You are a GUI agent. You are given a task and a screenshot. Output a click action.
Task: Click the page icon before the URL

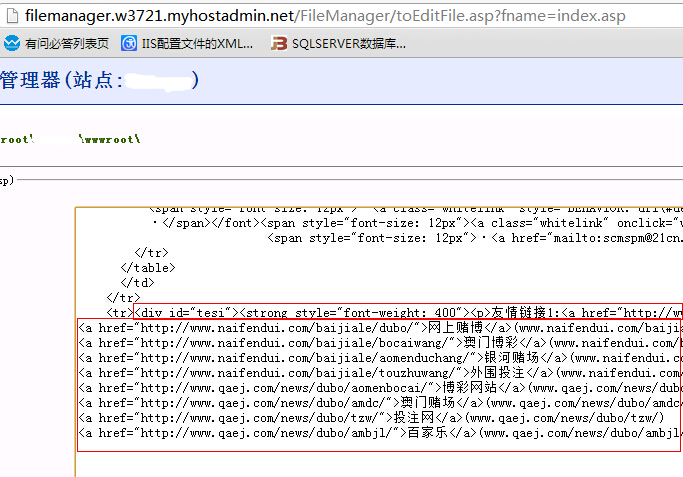[x=12, y=15]
